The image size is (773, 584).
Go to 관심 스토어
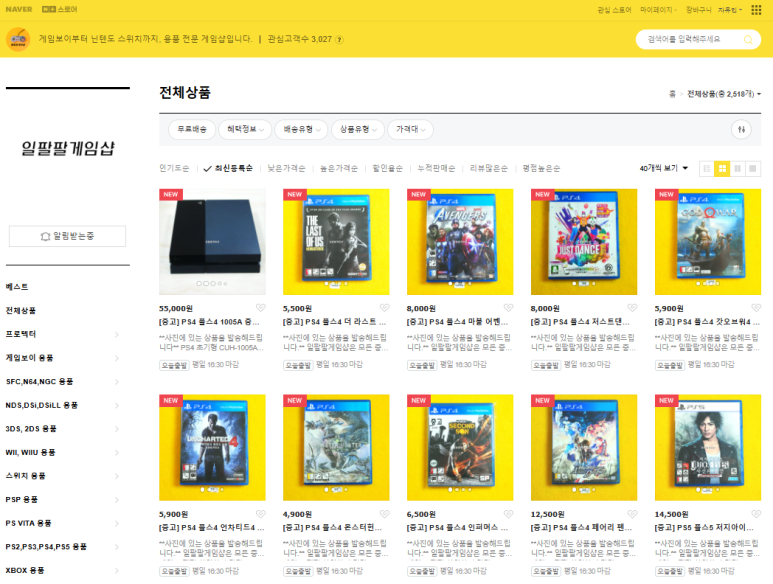click(x=614, y=10)
